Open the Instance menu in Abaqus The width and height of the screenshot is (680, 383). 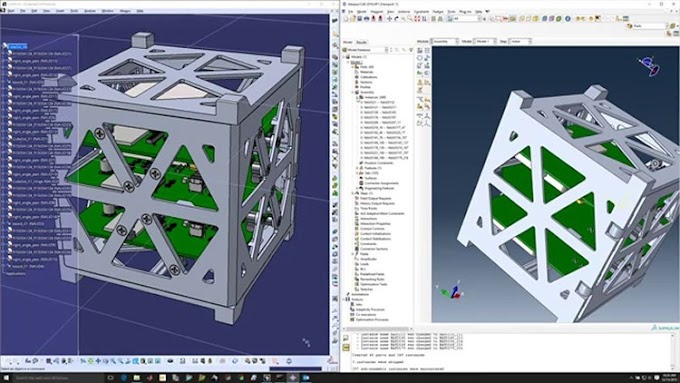pos(404,12)
